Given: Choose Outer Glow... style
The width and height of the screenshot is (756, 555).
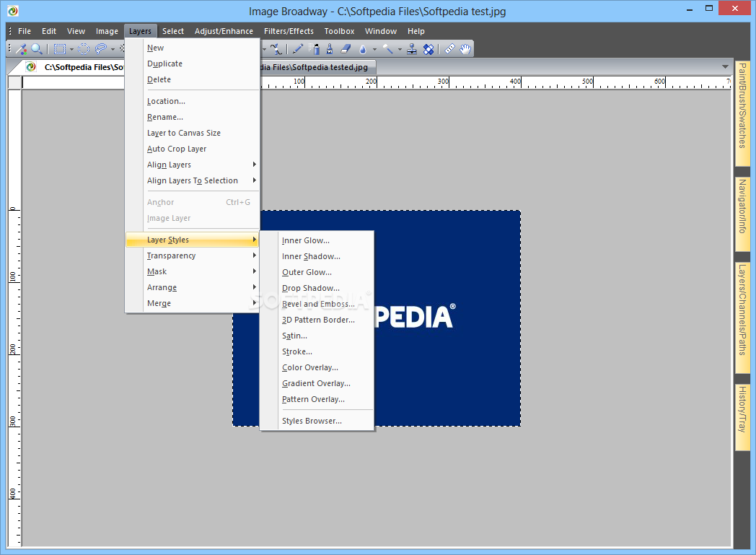Looking at the screenshot, I should [317, 272].
